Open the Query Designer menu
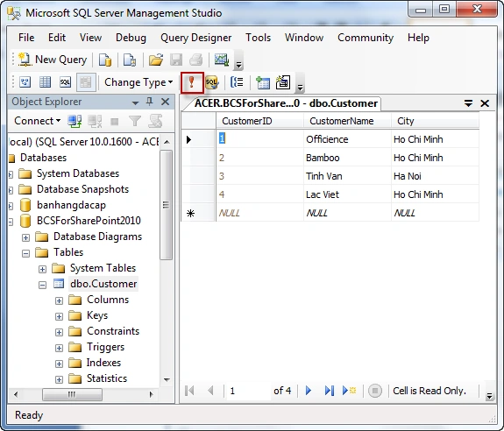The image size is (504, 431). click(x=195, y=38)
